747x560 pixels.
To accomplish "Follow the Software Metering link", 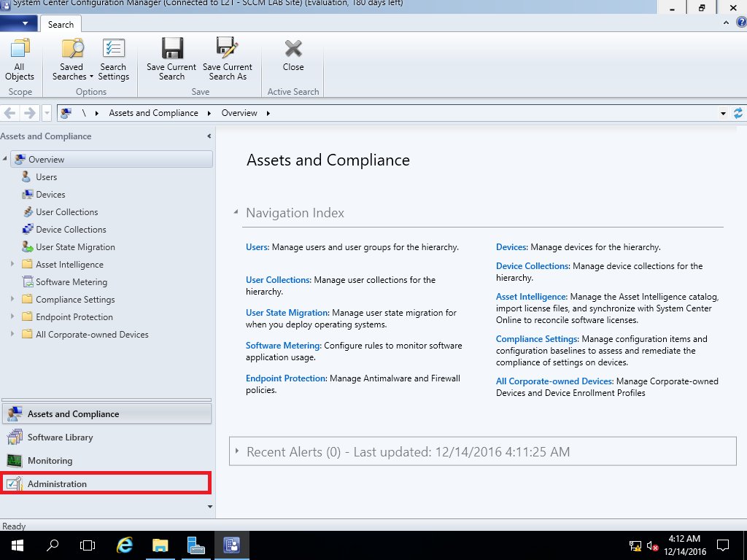I will [x=283, y=346].
